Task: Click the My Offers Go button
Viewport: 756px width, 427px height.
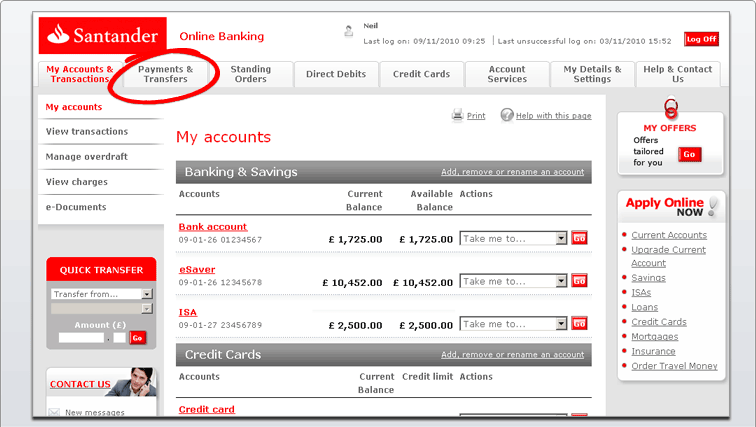Action: pyautogui.click(x=689, y=154)
